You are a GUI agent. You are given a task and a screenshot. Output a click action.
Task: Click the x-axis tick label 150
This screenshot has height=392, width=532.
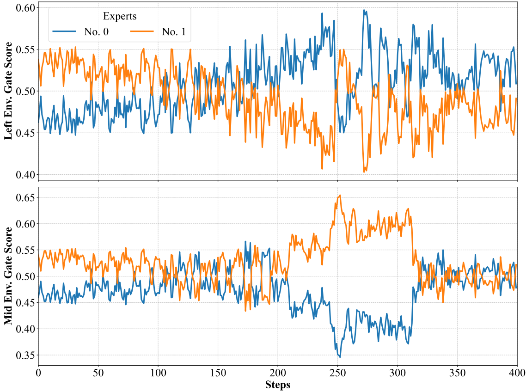(218, 373)
